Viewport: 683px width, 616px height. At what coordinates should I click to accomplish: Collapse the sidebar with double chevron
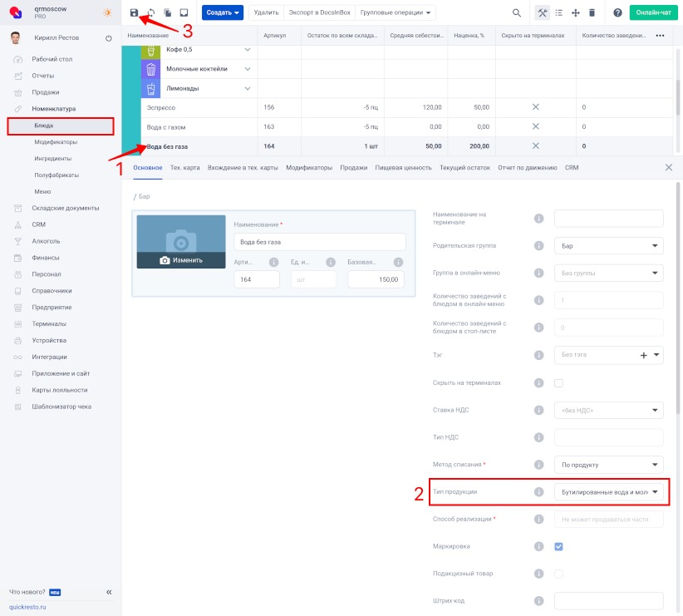(x=109, y=592)
